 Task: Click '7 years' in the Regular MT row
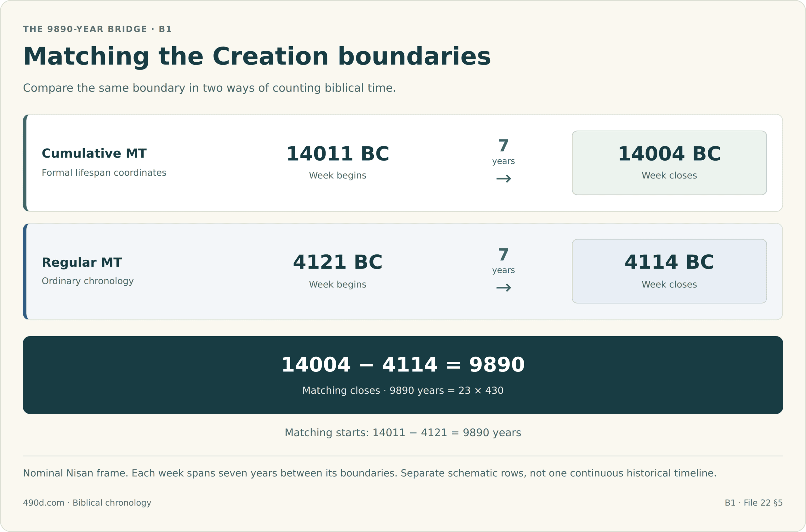(x=503, y=261)
